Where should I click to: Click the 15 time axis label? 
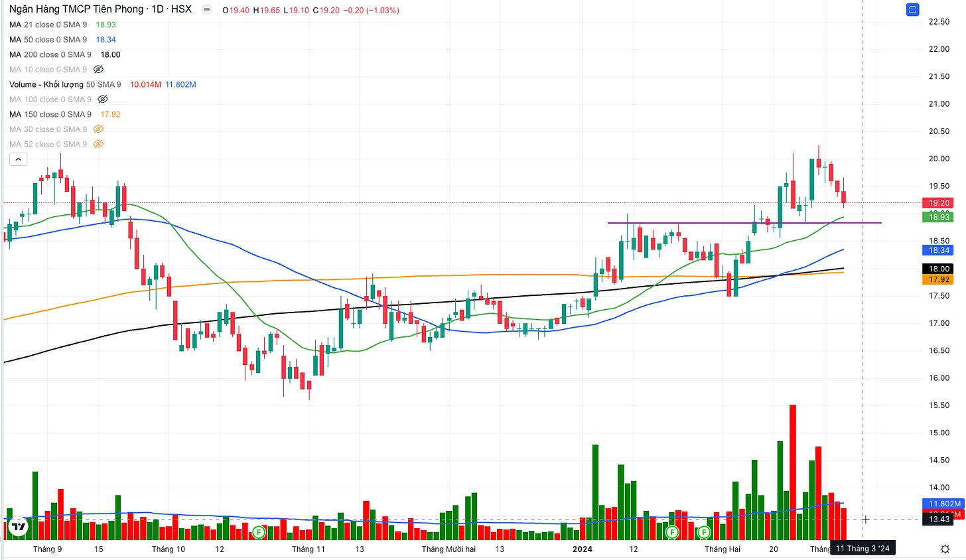pyautogui.click(x=99, y=549)
